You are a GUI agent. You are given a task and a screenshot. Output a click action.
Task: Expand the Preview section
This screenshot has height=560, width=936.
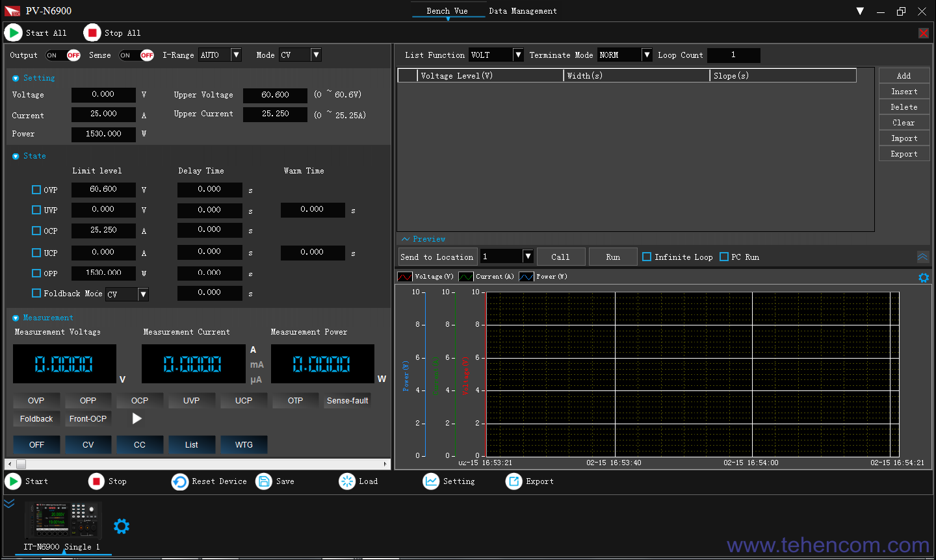click(x=406, y=239)
